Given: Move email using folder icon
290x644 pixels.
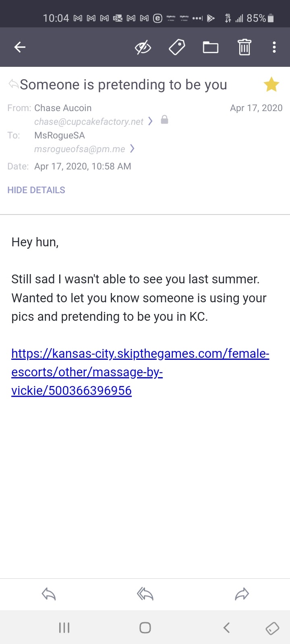Looking at the screenshot, I should click(x=210, y=47).
